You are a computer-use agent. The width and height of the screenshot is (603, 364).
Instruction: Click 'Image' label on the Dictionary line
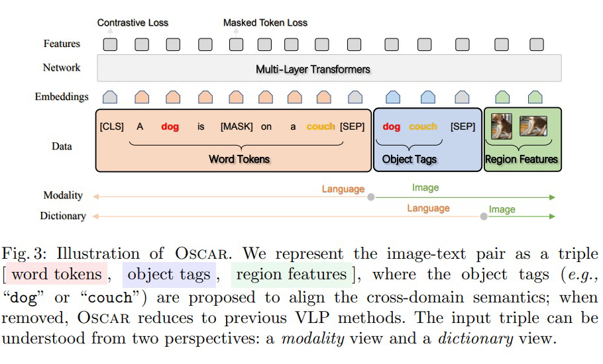[x=502, y=209]
